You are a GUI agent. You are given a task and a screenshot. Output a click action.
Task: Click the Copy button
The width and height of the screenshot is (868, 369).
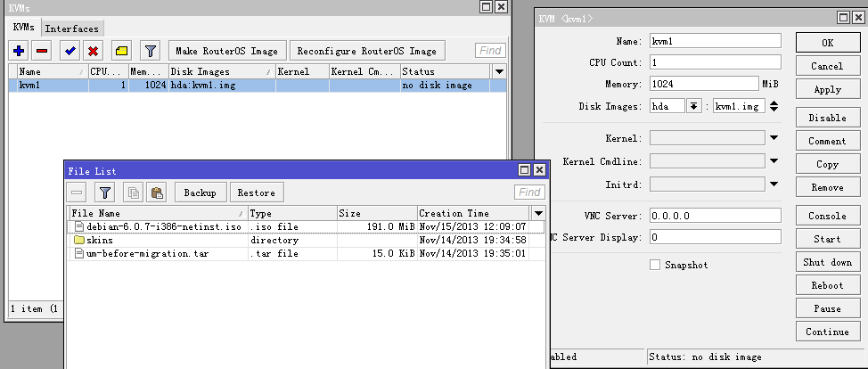point(828,164)
